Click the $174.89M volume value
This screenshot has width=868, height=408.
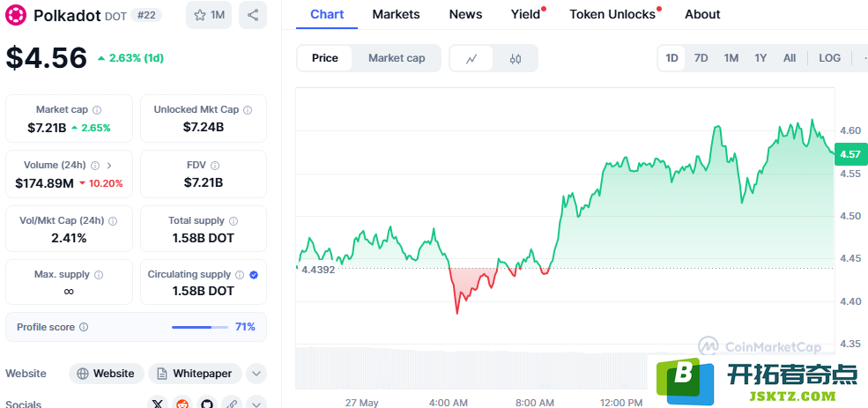(x=44, y=183)
